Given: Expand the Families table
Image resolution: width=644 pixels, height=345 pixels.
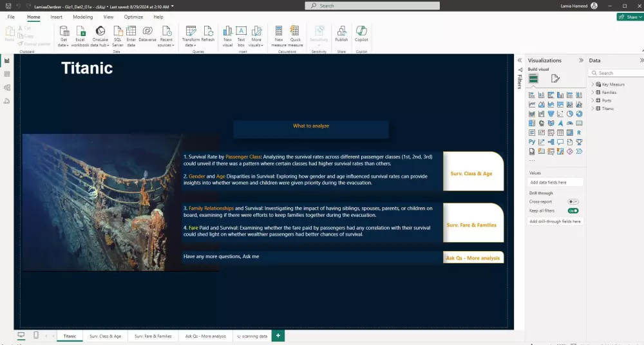Looking at the screenshot, I should (592, 93).
